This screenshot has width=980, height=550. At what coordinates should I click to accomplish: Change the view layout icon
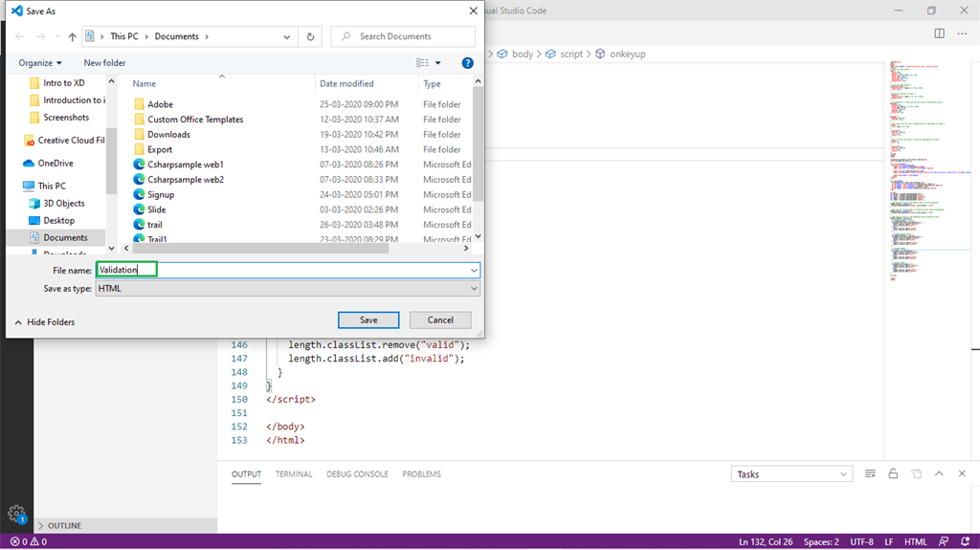click(x=422, y=63)
